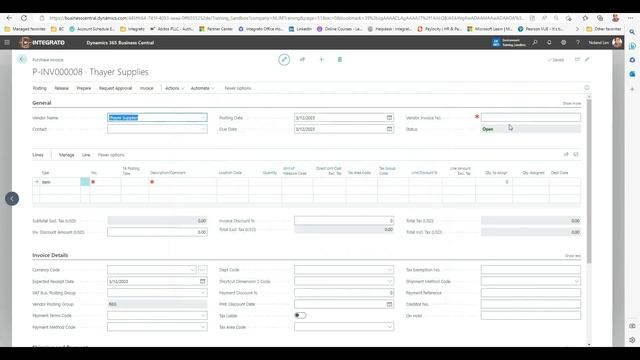Click the Business Central search magnifier
The height and width of the screenshot is (360, 640).
pos(535,42)
